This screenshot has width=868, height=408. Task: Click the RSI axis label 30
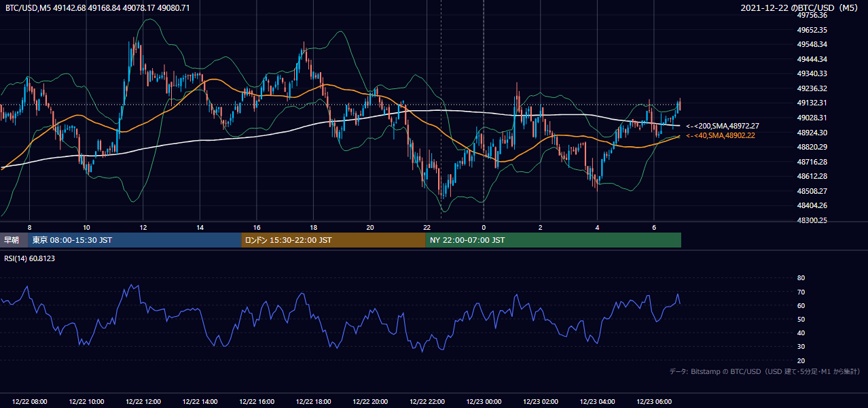(x=801, y=347)
